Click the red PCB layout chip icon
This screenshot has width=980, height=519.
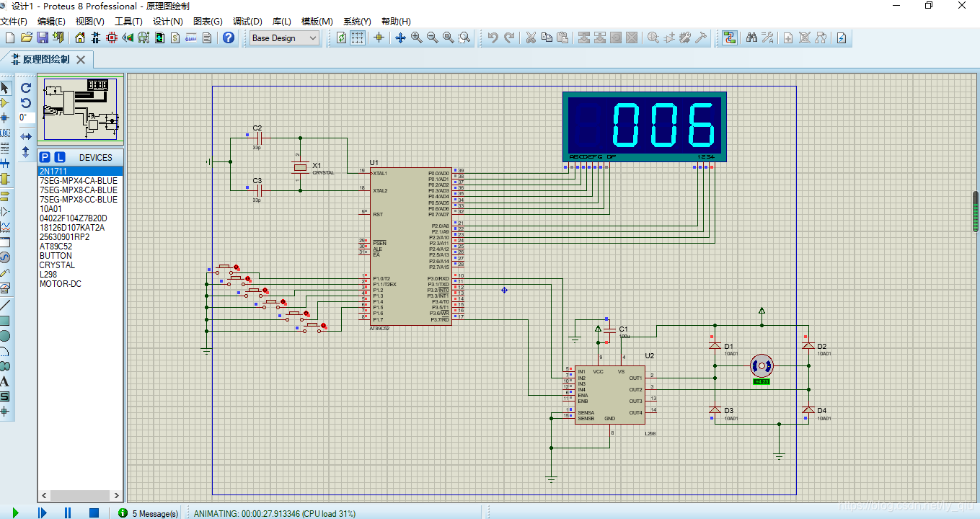112,37
